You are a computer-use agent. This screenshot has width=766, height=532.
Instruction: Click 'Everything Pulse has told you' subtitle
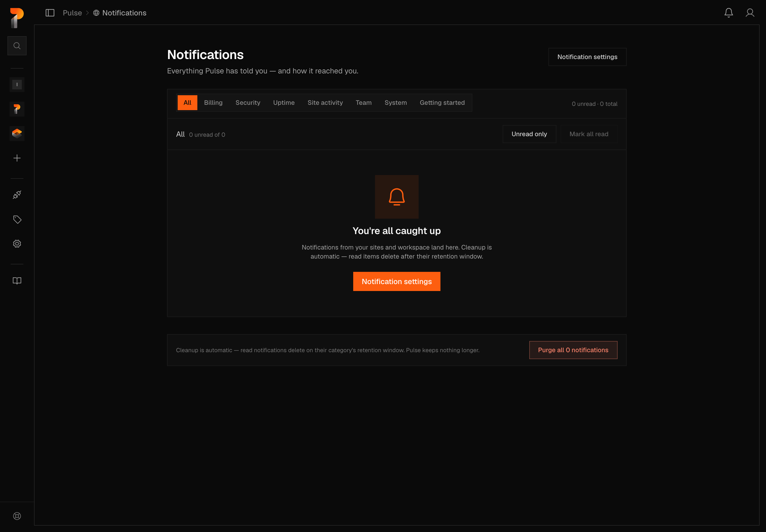coord(263,71)
